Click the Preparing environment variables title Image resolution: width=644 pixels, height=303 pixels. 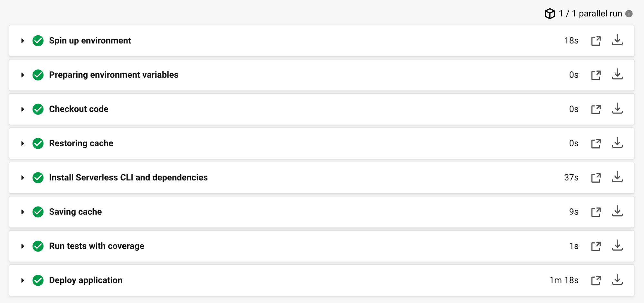pos(114,75)
